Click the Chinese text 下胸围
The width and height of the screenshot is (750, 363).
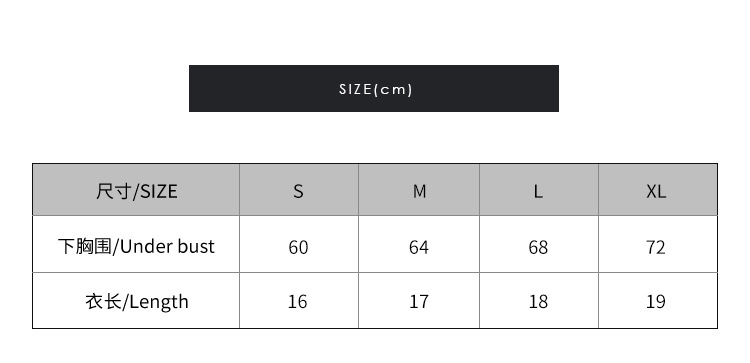click(85, 247)
